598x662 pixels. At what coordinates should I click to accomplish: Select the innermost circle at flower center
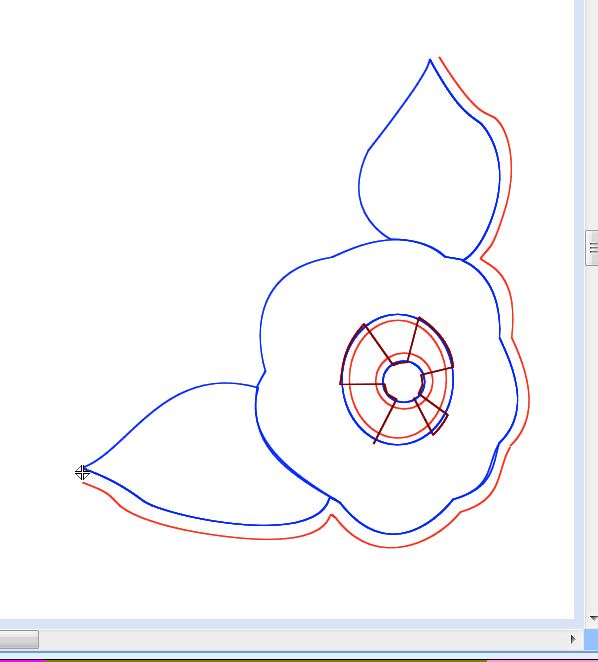click(x=403, y=382)
